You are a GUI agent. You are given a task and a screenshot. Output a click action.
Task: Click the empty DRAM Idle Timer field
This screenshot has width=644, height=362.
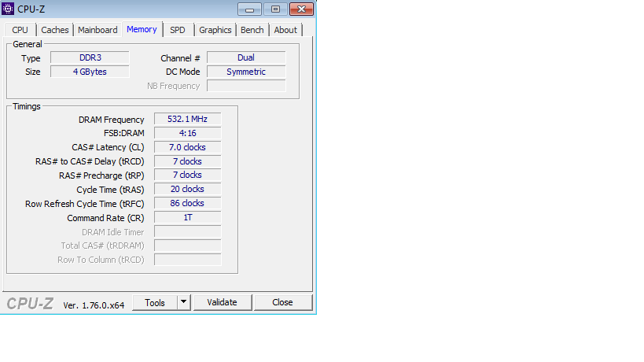tap(188, 231)
